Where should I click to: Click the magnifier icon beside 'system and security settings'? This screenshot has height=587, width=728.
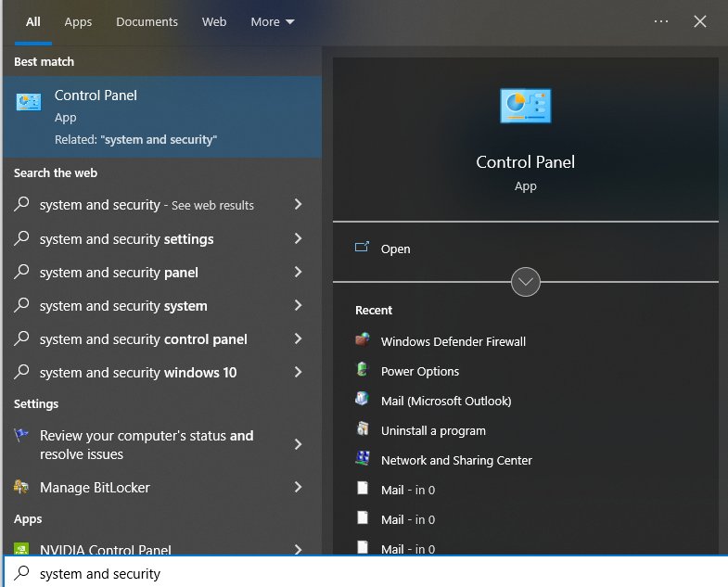coord(21,237)
